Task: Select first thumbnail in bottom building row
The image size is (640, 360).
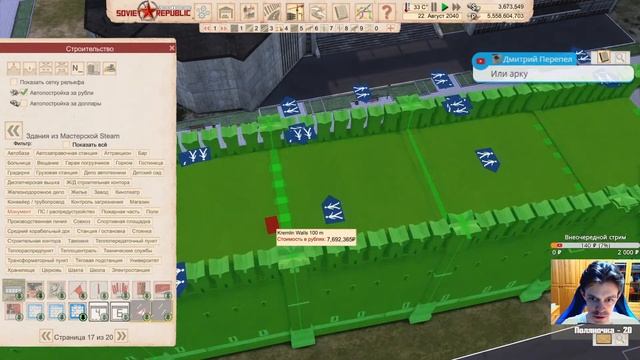Action: [x=13, y=311]
